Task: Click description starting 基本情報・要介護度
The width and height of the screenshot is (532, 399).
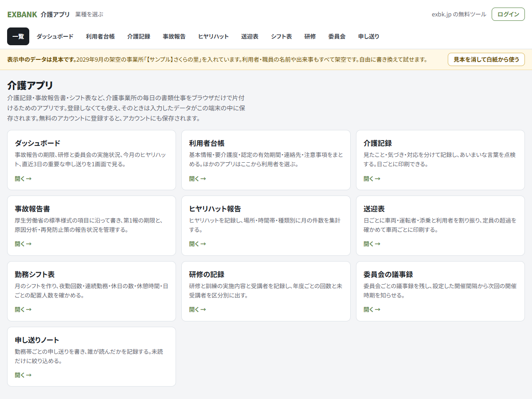Action: tap(266, 160)
